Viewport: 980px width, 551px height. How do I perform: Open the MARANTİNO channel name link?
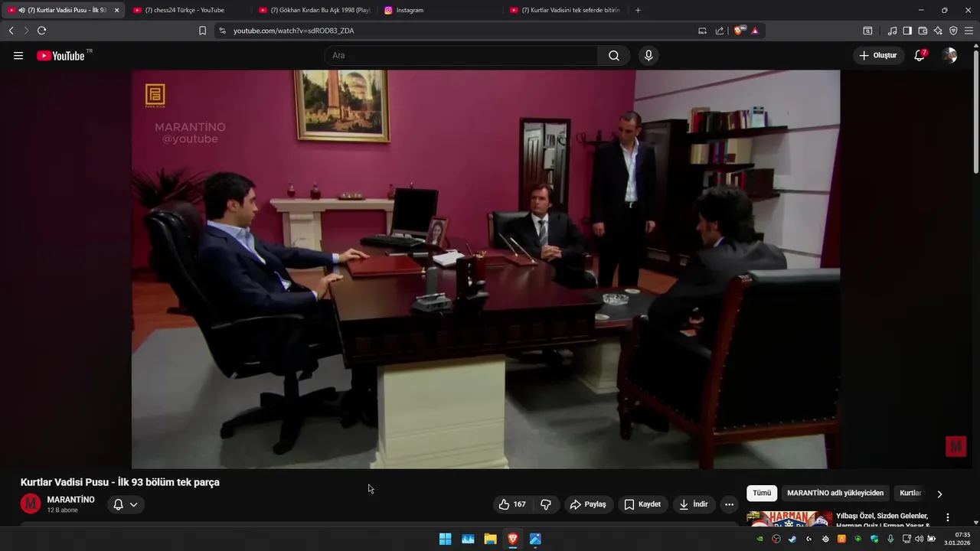pyautogui.click(x=70, y=500)
